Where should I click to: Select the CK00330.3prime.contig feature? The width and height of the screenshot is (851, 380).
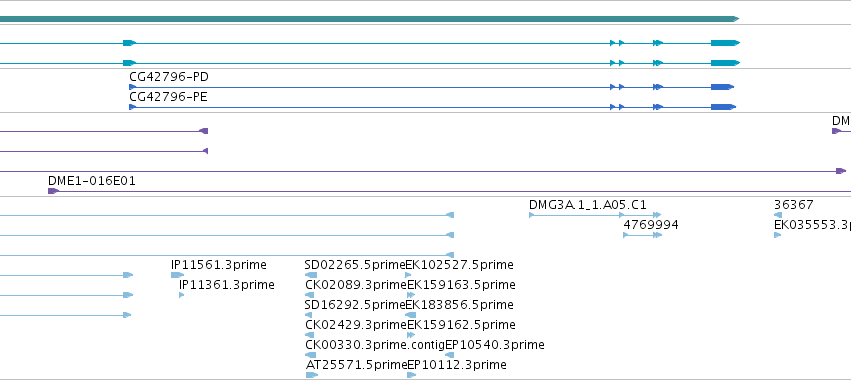[x=375, y=345]
